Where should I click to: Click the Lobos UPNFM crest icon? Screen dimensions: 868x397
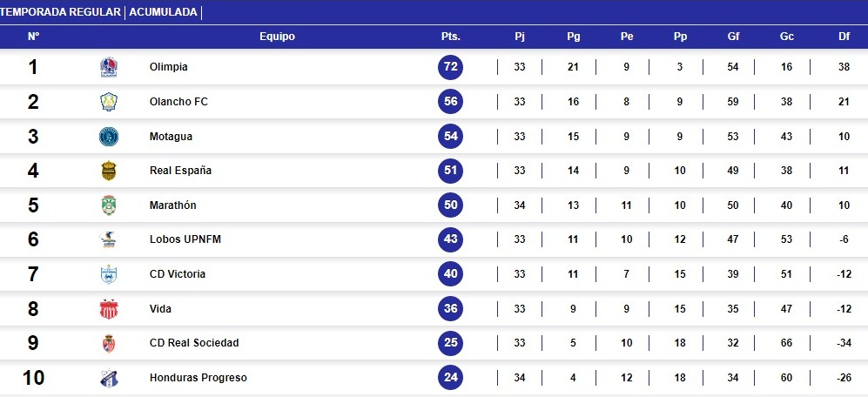click(108, 239)
